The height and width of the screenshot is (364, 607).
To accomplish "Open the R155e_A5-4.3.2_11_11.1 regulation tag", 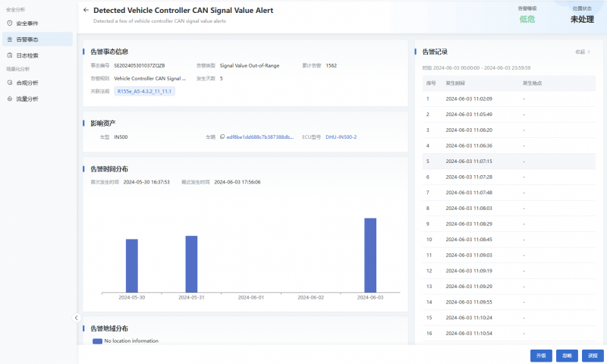I will (x=145, y=91).
